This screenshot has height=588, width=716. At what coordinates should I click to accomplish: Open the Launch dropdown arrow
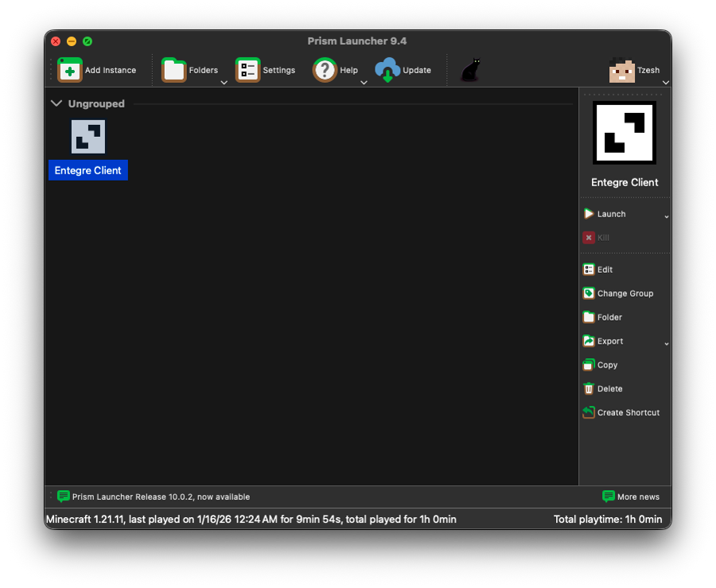(667, 214)
